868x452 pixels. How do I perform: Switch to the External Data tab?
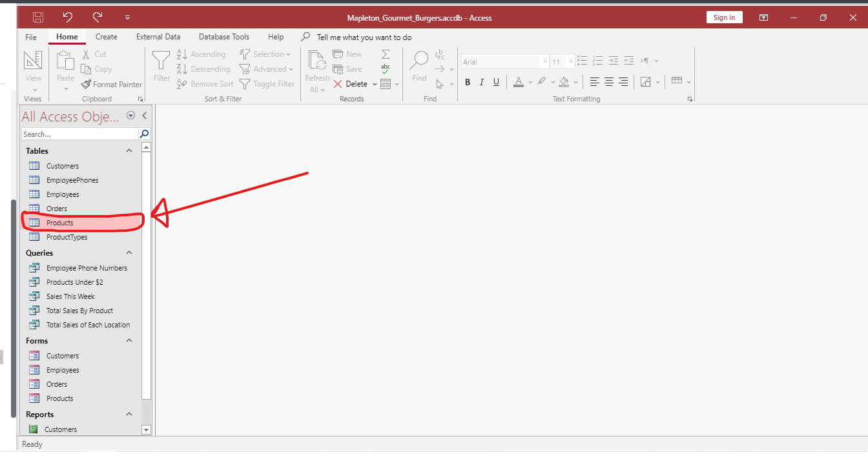pos(158,37)
